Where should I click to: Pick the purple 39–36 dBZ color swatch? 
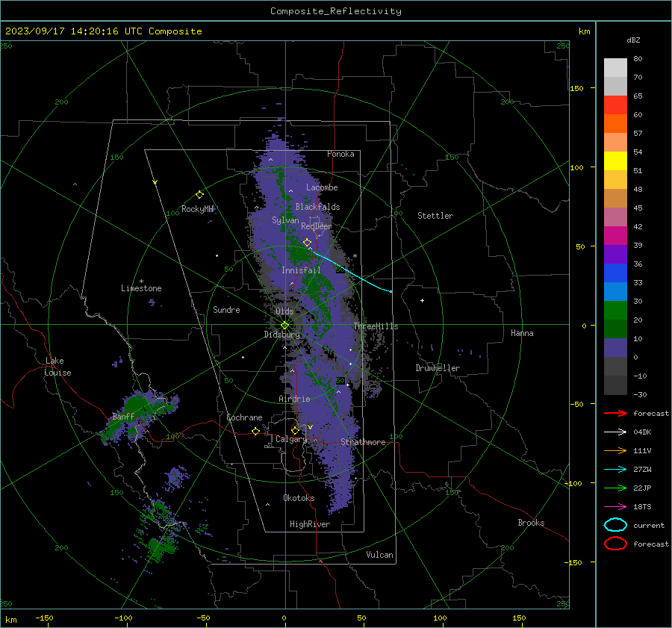click(615, 254)
